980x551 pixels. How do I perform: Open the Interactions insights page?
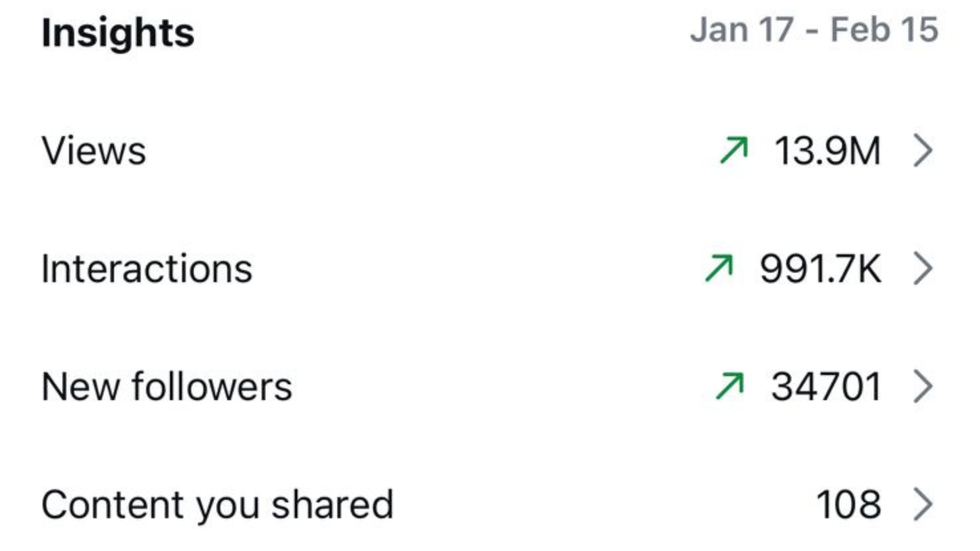pos(146,268)
